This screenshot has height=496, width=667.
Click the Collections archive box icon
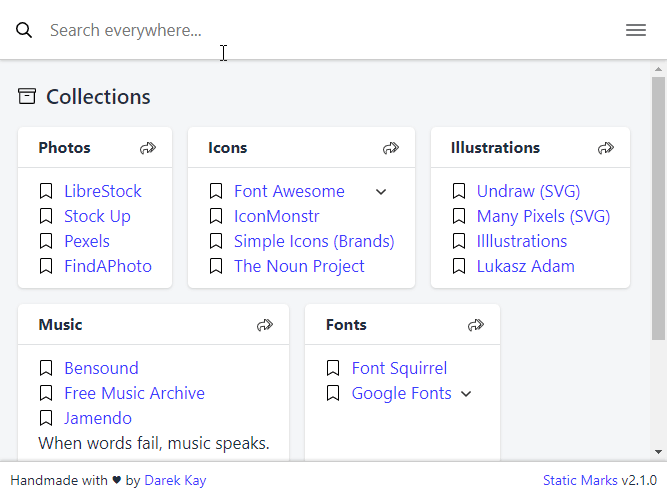click(27, 96)
